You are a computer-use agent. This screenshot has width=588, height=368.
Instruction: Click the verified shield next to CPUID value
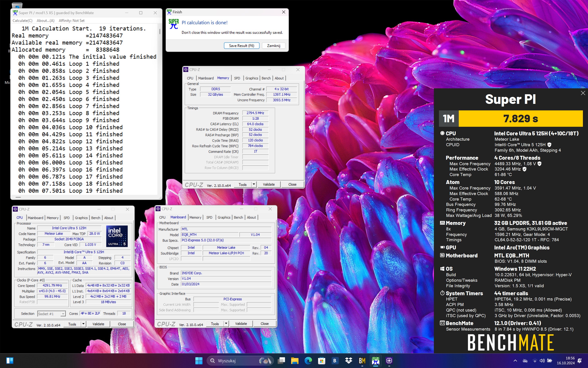pyautogui.click(x=549, y=145)
